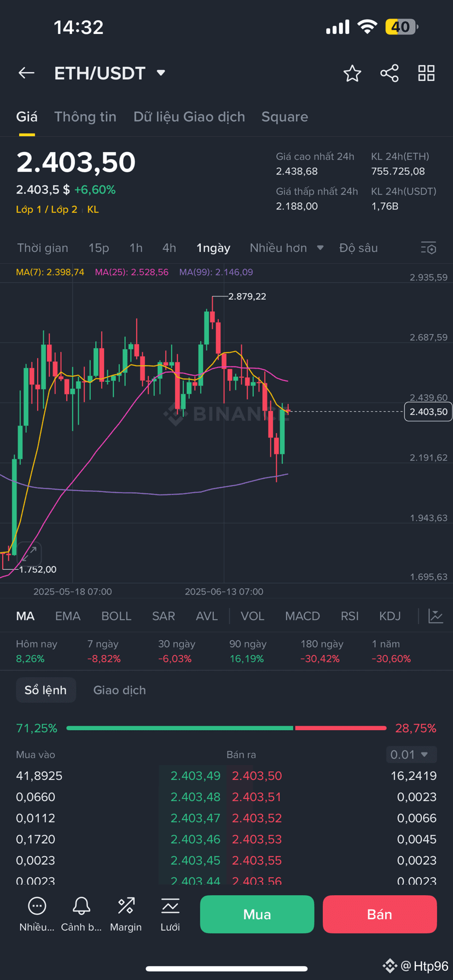Expand chart to fullscreen icon
Screen dimensions: 453x980
point(29,553)
